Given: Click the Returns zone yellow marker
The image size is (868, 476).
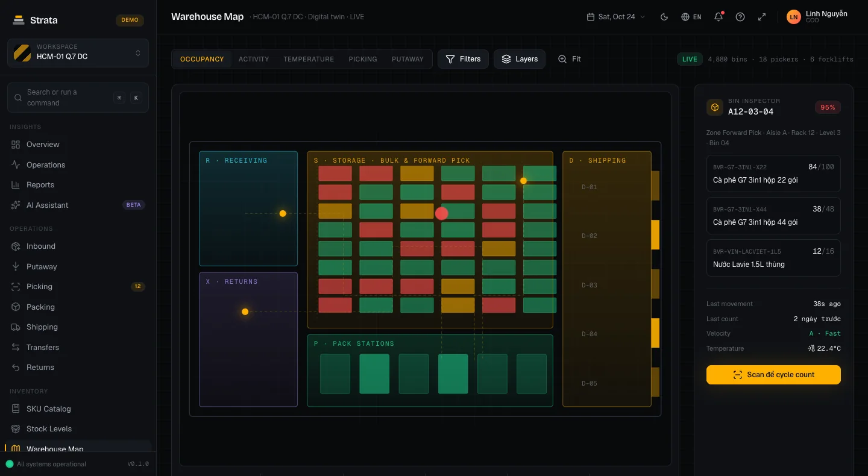Looking at the screenshot, I should click(x=245, y=312).
